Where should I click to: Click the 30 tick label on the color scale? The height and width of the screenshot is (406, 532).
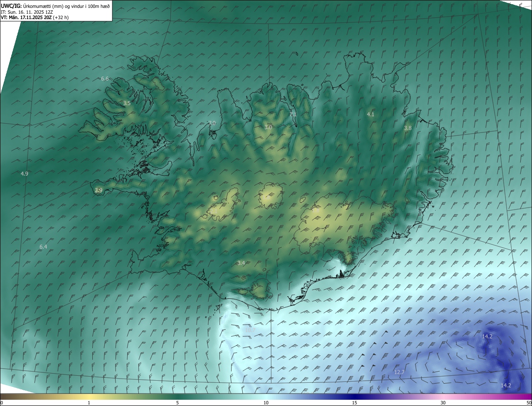click(x=443, y=403)
